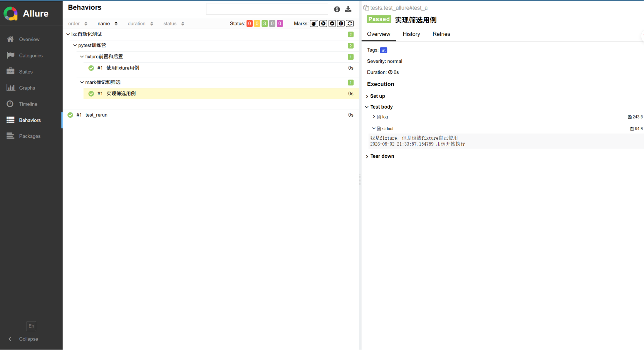Toggle the new-passed checkmark mark filter
The width and height of the screenshot is (644, 350).
[332, 23]
